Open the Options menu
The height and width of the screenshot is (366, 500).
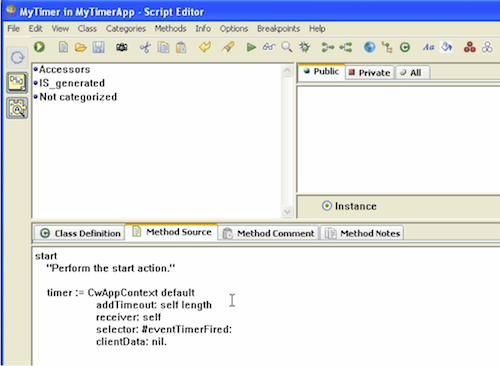pyautogui.click(x=234, y=29)
